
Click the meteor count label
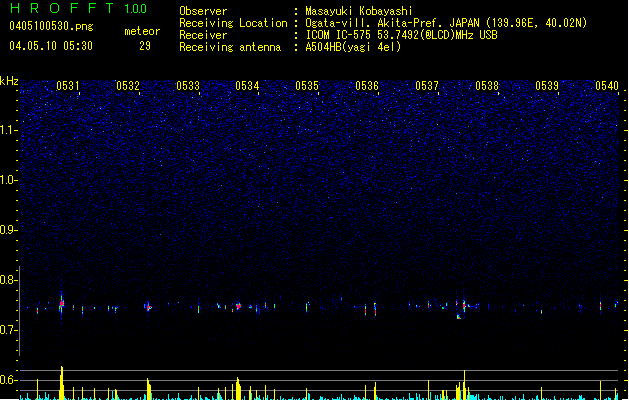pos(142,31)
